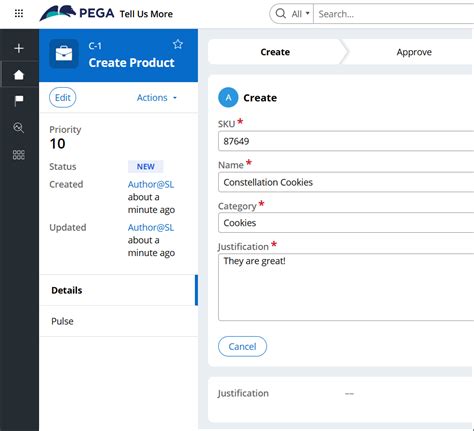Open the Actions dropdown menu
Viewport: 474px width, 431px height.
(x=157, y=98)
